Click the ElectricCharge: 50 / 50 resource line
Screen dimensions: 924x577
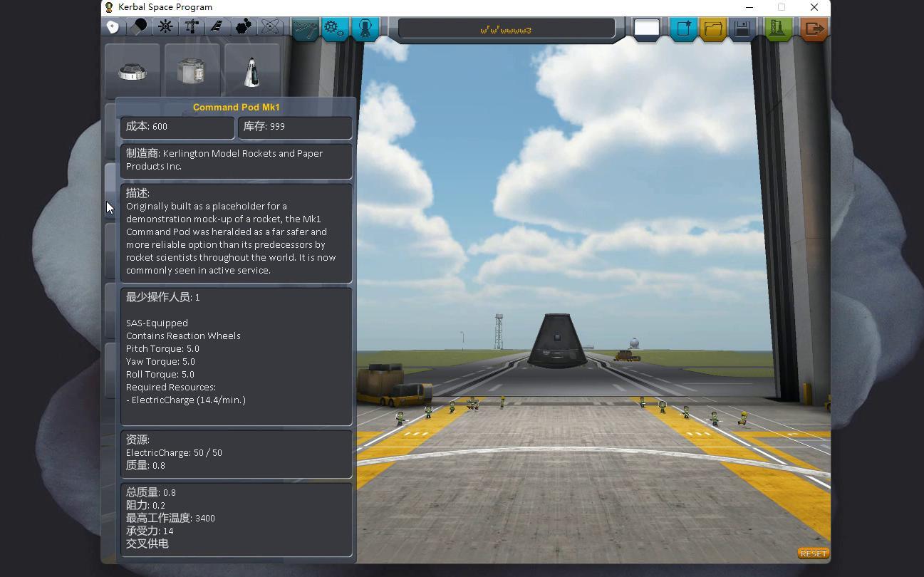point(174,452)
